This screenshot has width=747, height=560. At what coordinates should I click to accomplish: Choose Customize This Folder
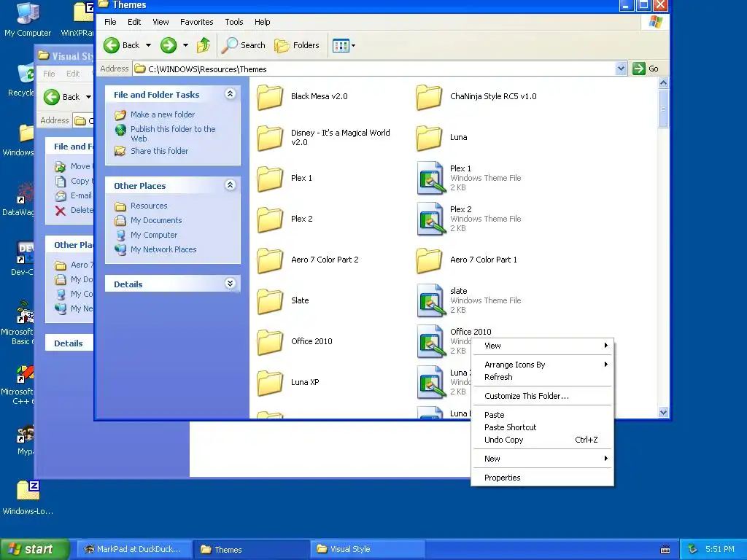click(542, 396)
